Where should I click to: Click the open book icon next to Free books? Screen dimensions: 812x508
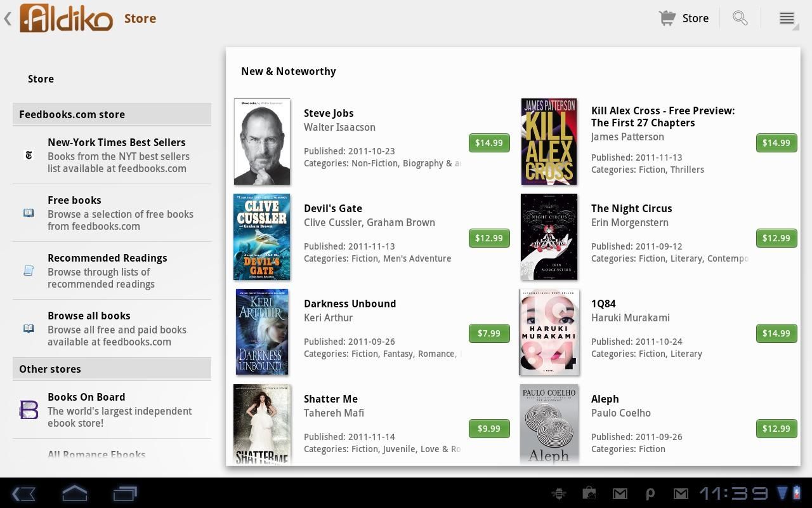pyautogui.click(x=29, y=213)
